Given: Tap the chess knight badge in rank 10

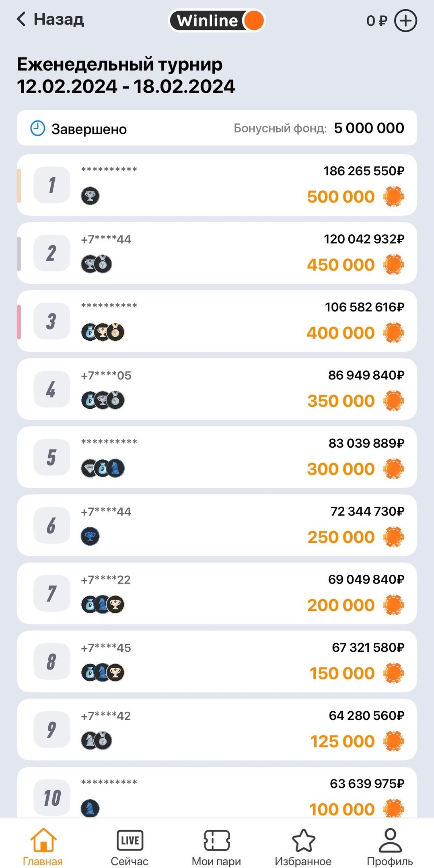Looking at the screenshot, I should point(90,808).
